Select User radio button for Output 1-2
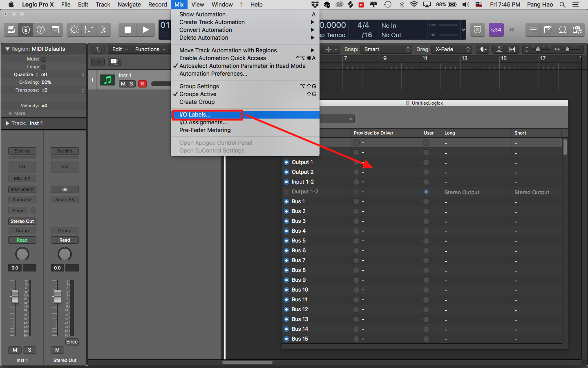 coord(426,192)
